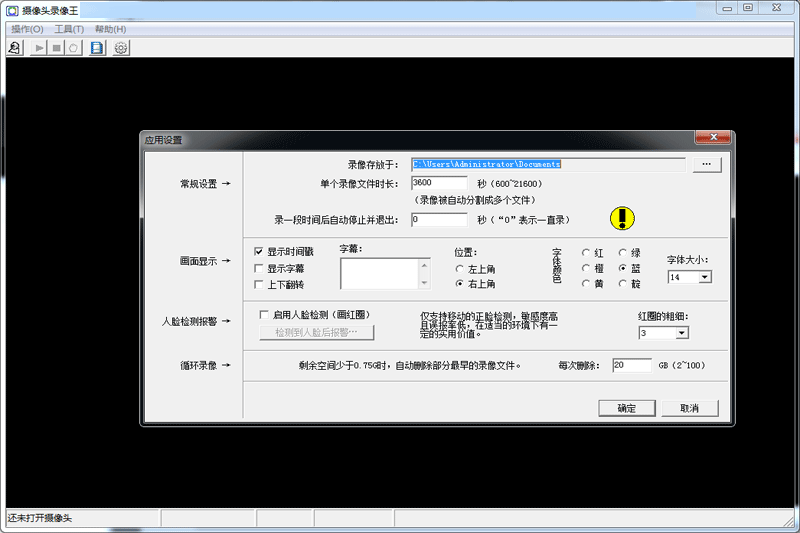Open the 红圈的粗细 dropdown
This screenshot has width=800, height=533.
(x=682, y=333)
